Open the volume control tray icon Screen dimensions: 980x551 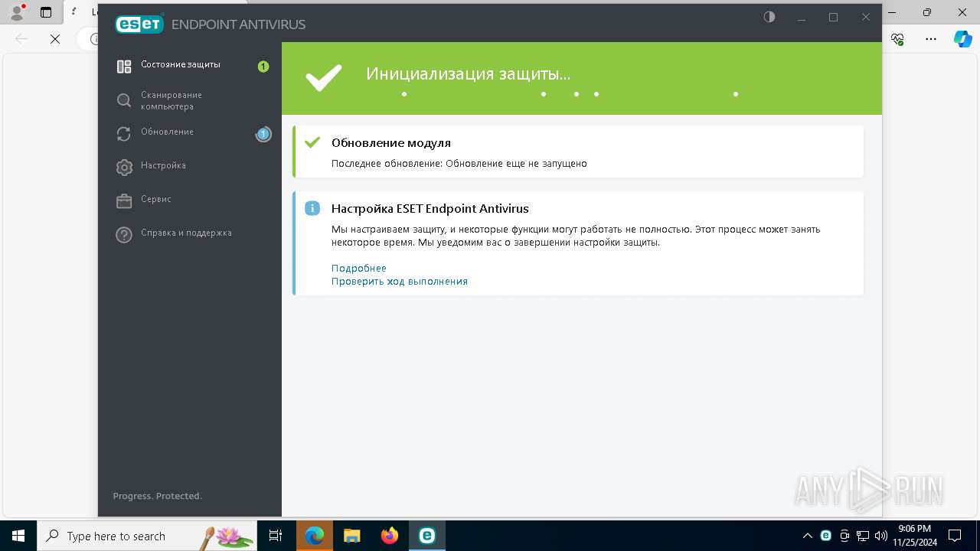881,536
